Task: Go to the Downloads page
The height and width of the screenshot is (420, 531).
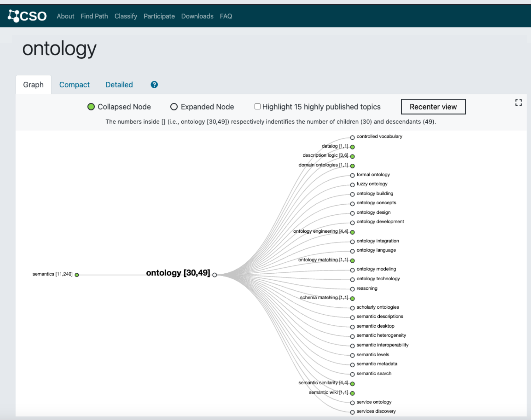Action: 197,16
